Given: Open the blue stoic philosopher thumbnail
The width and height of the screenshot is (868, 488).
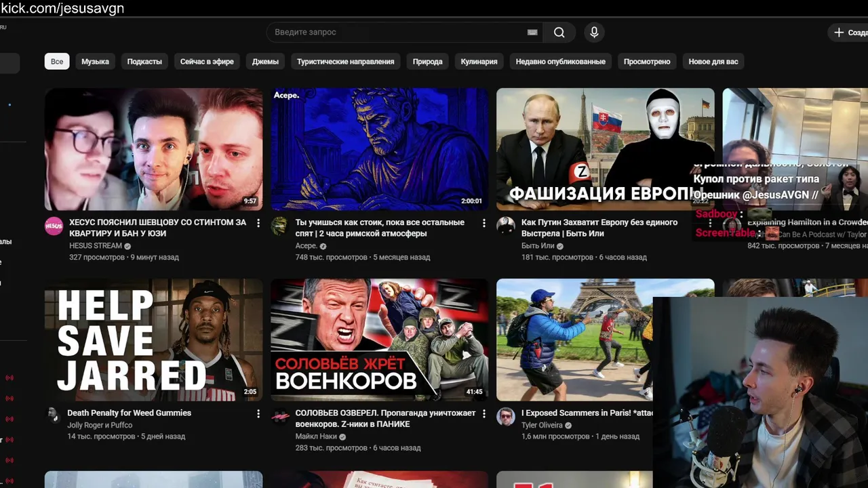Looking at the screenshot, I should (380, 149).
